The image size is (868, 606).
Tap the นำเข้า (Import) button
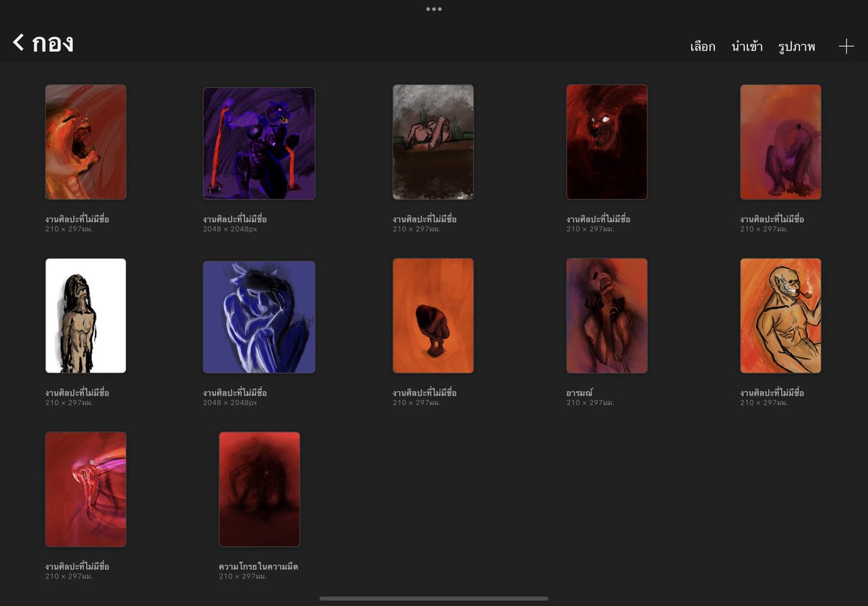747,47
